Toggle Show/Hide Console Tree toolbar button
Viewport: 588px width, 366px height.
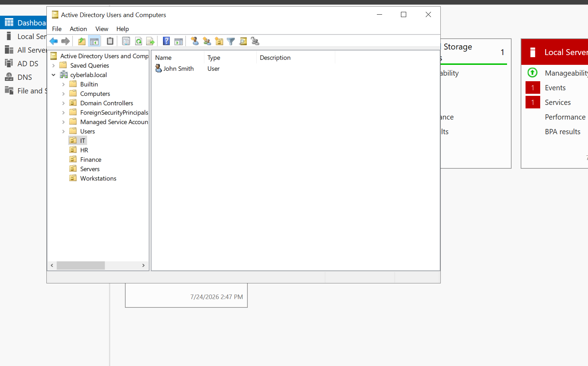tap(94, 41)
